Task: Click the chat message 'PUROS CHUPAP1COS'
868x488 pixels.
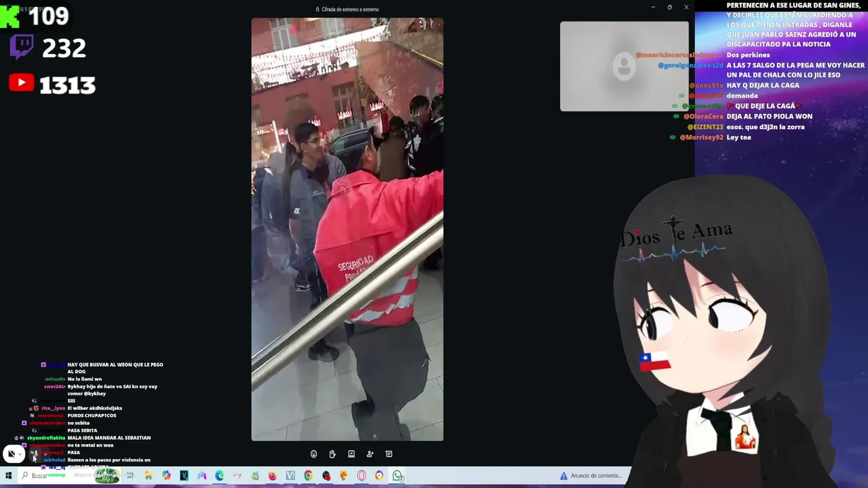Action: click(92, 415)
